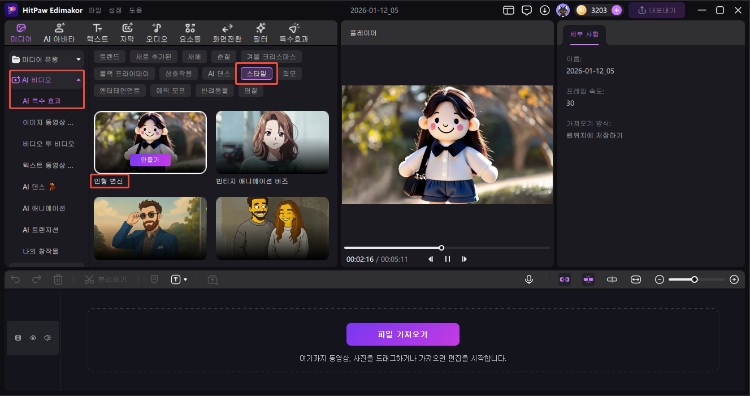Mute the timeline track audio

47,338
